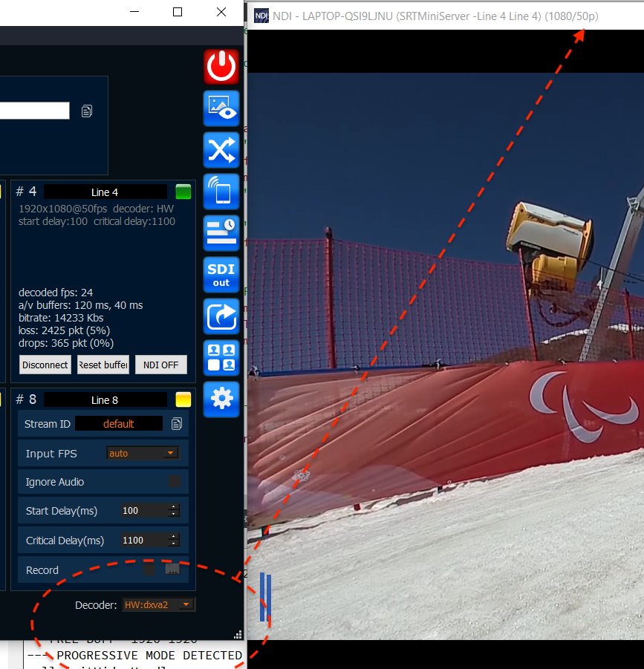Viewport: 644px width, 669px height.
Task: Click the Critical Delay 1100 input field
Action: pos(144,540)
